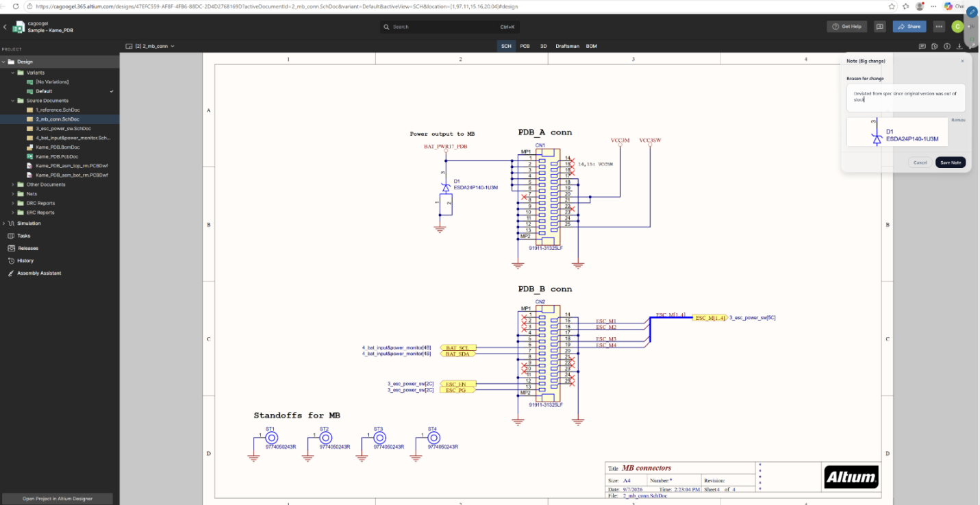Image resolution: width=980 pixels, height=505 pixels.
Task: Open the 2_mb_conn sheet selector dropdown
Action: point(150,46)
